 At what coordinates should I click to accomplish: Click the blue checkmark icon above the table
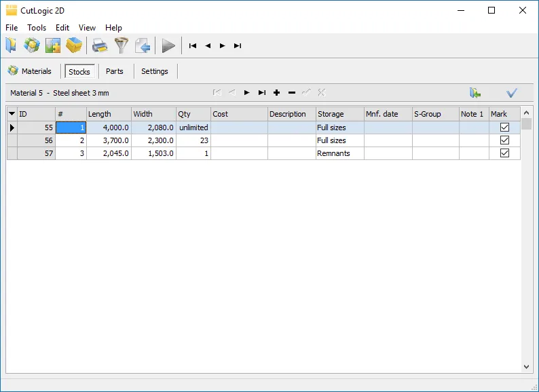(x=512, y=93)
